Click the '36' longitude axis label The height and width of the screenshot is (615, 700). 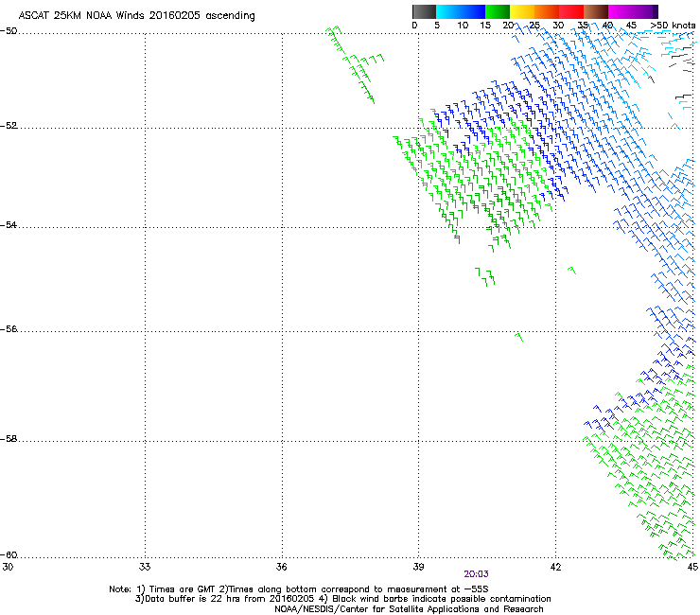pyautogui.click(x=281, y=567)
